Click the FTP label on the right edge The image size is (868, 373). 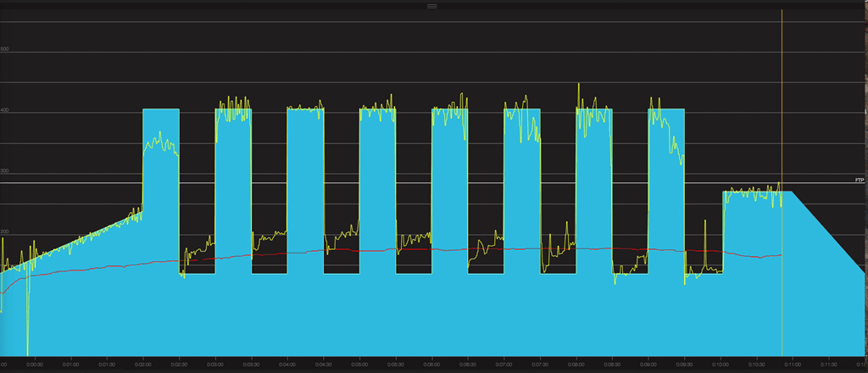coord(860,181)
